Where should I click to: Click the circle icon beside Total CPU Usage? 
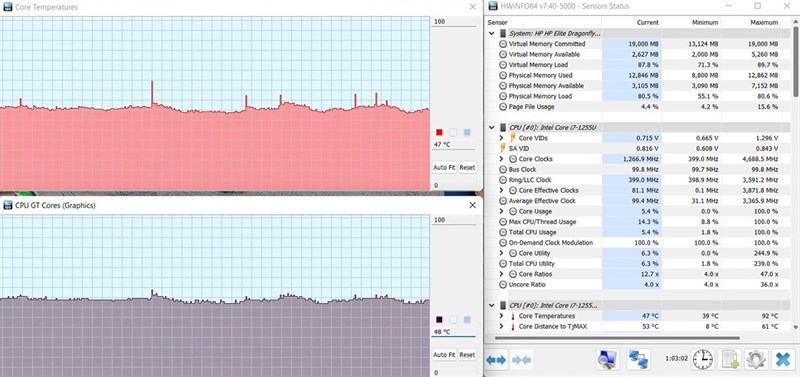(503, 232)
